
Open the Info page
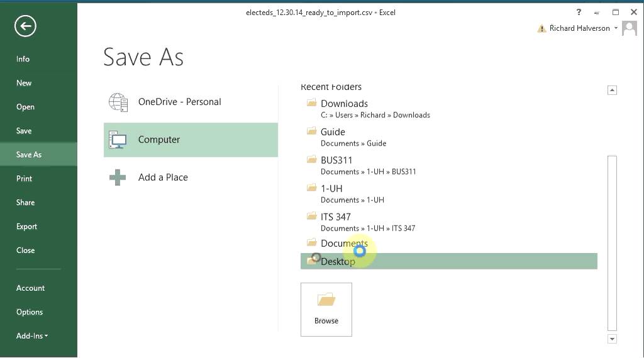(23, 59)
